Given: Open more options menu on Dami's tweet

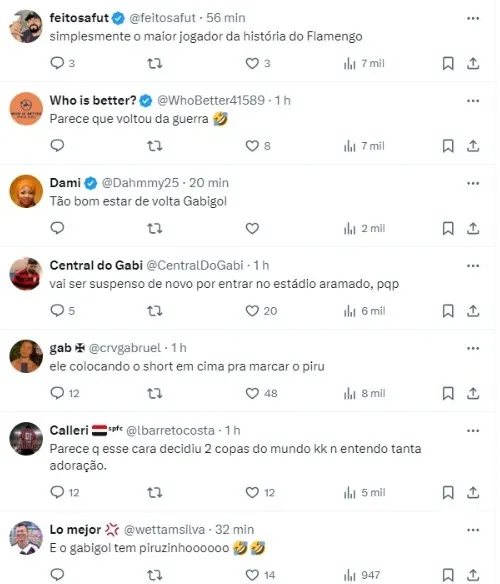Looking at the screenshot, I should [473, 183].
